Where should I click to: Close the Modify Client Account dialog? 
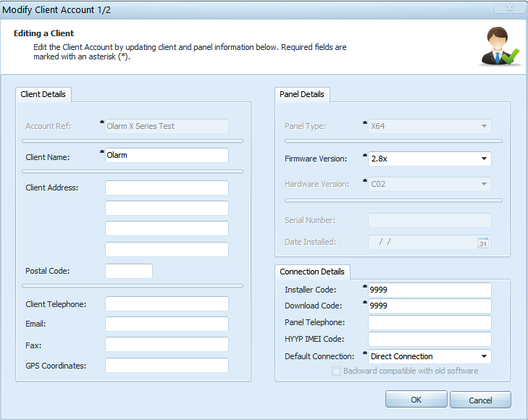pos(509,7)
